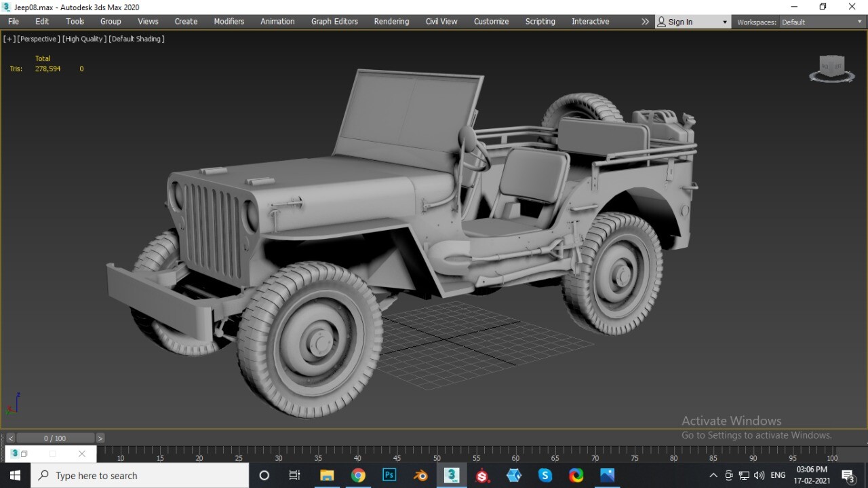Click the Type here to search box

pyautogui.click(x=140, y=475)
